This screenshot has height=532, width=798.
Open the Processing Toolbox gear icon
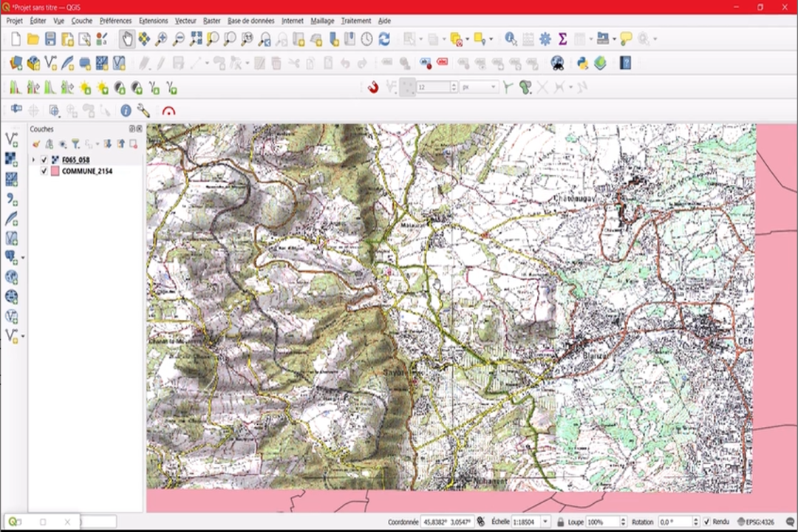(x=544, y=38)
